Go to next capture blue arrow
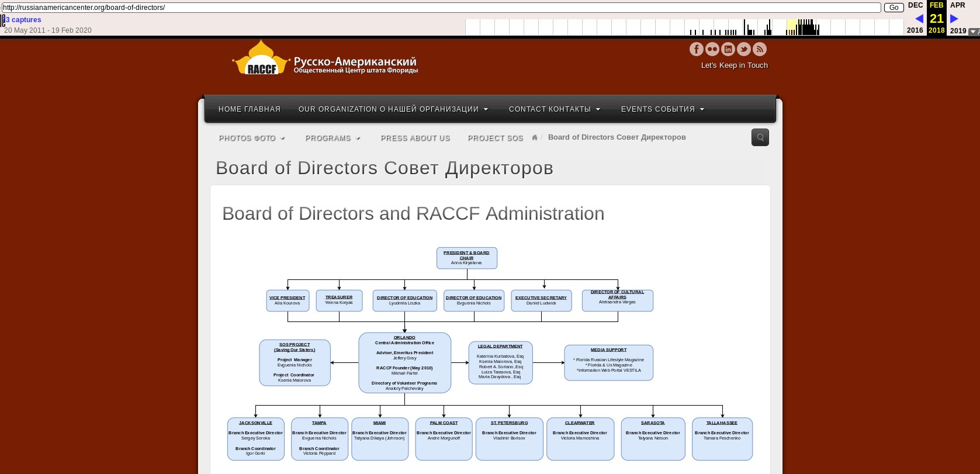Viewport: 980px width, 474px height. pyautogui.click(x=954, y=19)
